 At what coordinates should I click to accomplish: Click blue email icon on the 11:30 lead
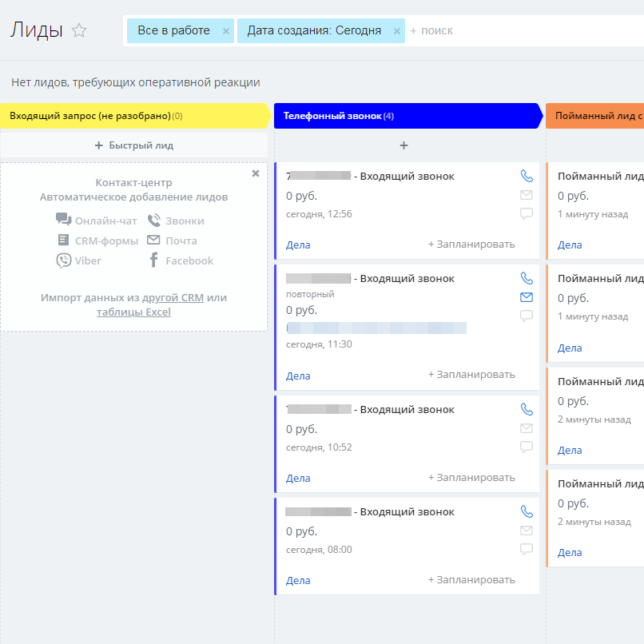click(x=527, y=297)
